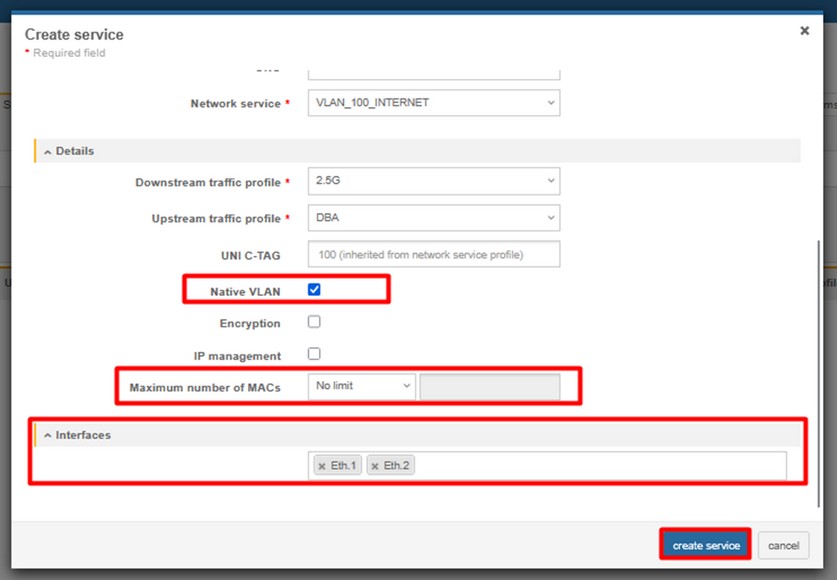Viewport: 837px width, 580px height.
Task: Open the Upstream traffic profile dropdown
Action: (433, 218)
